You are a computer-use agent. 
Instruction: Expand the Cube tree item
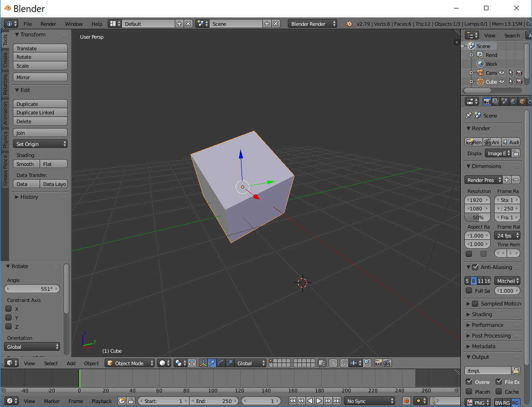471,82
